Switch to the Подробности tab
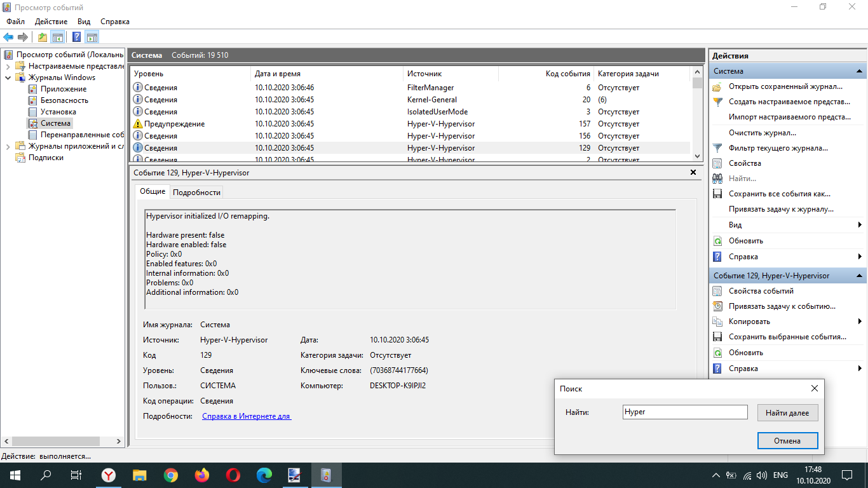This screenshot has width=868, height=488. [197, 192]
